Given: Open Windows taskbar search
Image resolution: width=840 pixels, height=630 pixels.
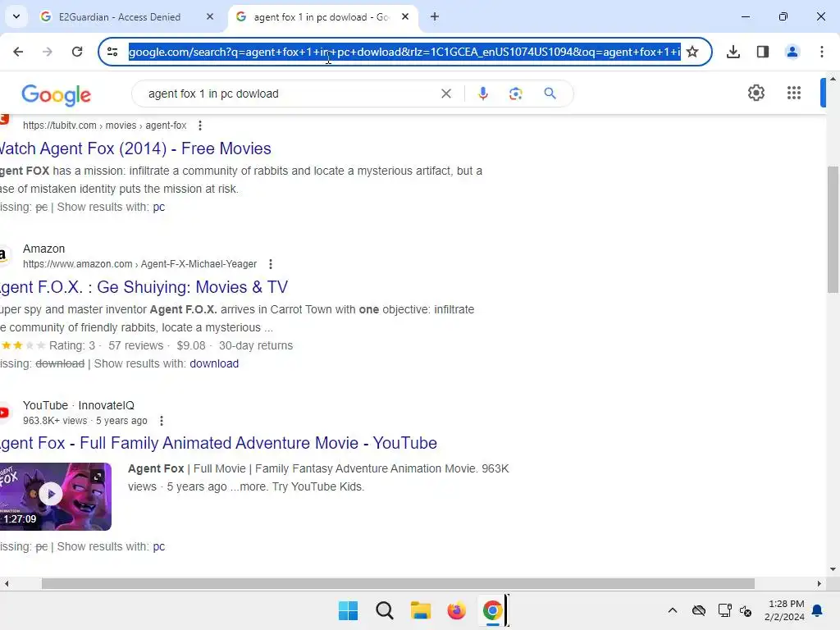Looking at the screenshot, I should pyautogui.click(x=385, y=610).
